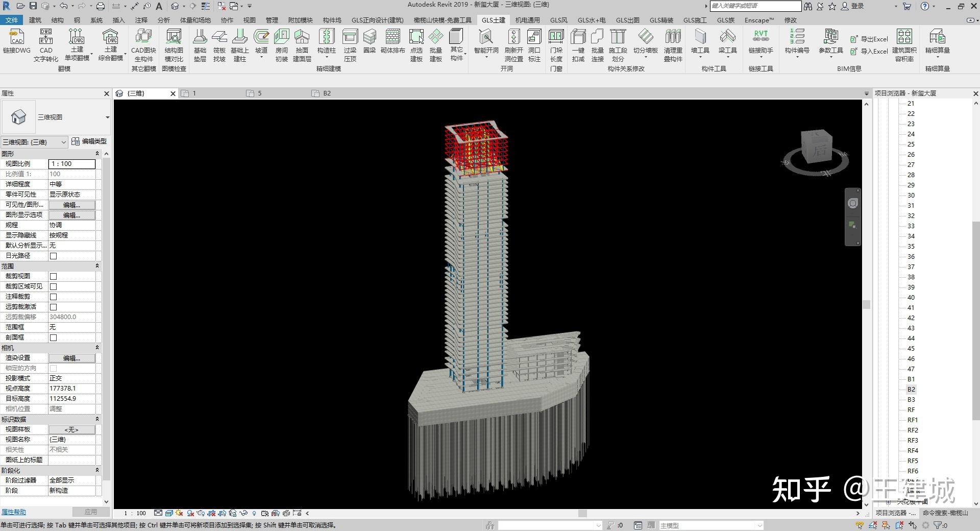Viewport: 980px width, 531px height.
Task: Select the 拾面建面层 tool
Action: point(302,45)
